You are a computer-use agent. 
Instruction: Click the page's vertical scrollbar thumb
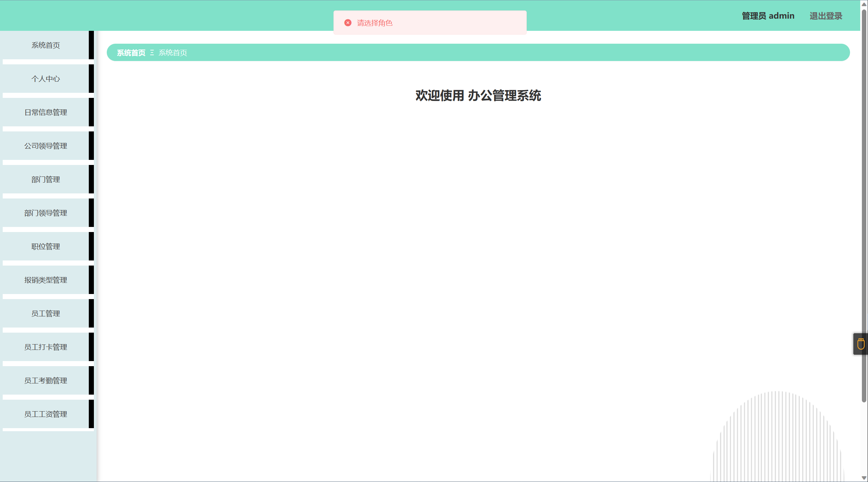pyautogui.click(x=864, y=203)
